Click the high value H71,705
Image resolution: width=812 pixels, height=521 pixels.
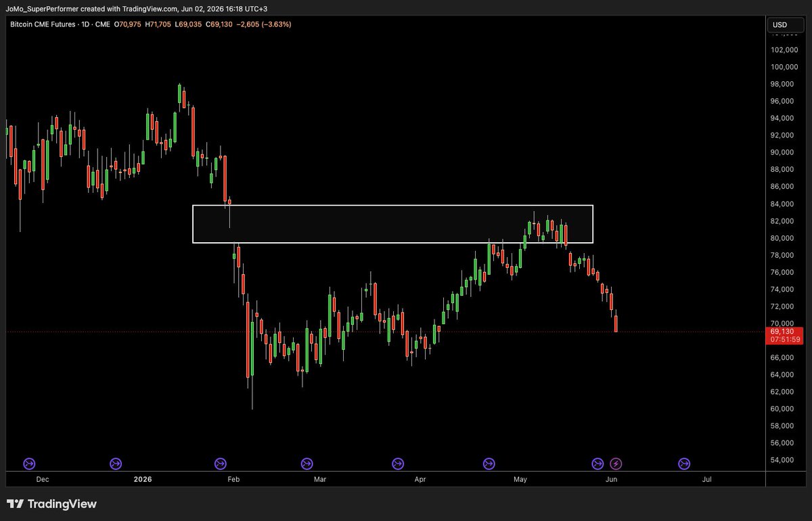point(158,24)
